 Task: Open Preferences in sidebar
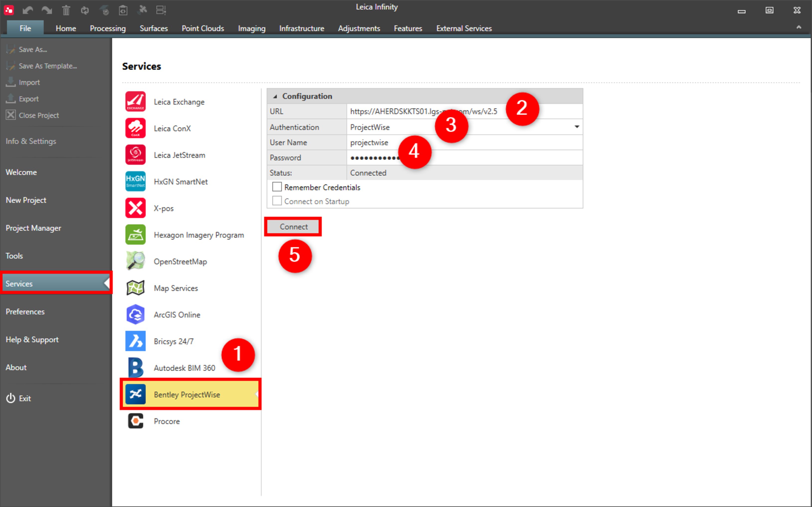[25, 311]
